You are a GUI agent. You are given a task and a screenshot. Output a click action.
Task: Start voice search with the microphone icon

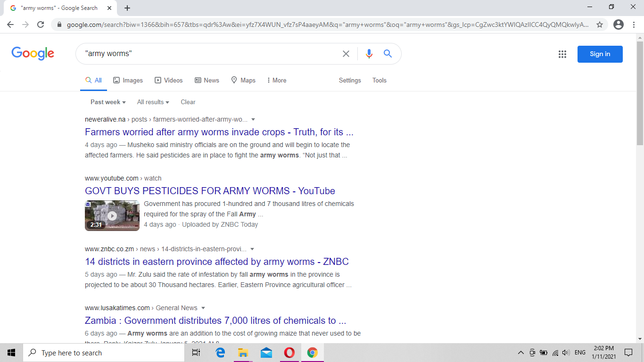point(369,54)
